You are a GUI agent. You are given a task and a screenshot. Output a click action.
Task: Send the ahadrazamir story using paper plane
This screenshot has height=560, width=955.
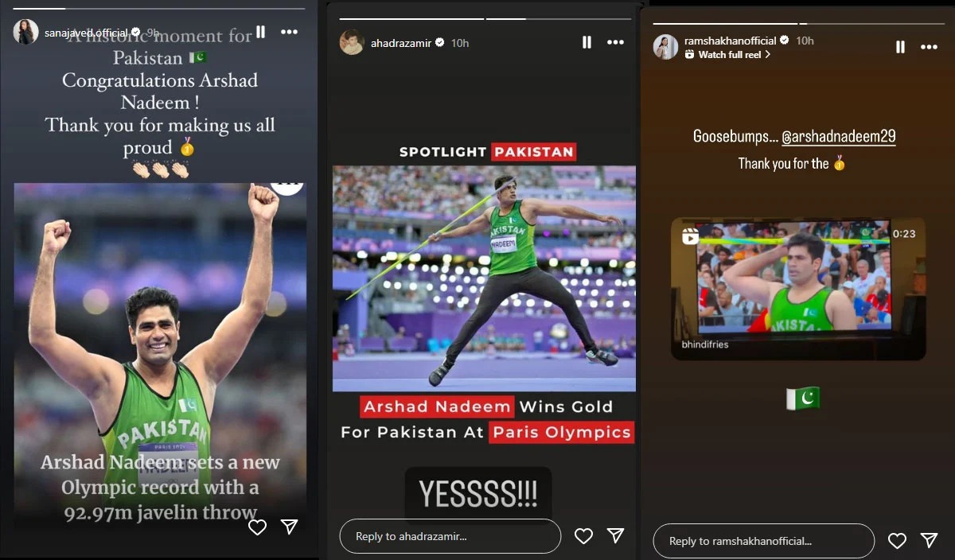tap(616, 536)
